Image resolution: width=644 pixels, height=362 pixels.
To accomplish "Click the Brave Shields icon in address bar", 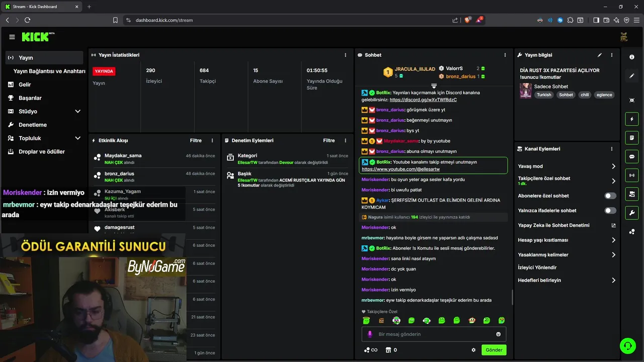I will pos(467,20).
